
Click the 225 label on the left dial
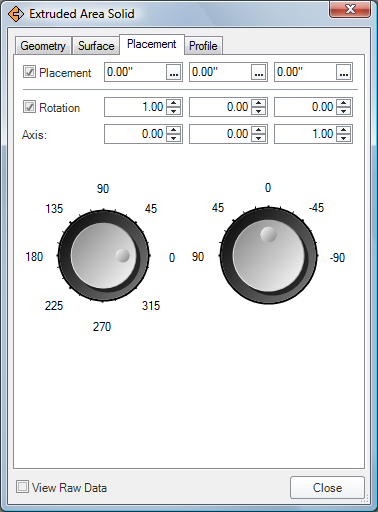pos(54,305)
